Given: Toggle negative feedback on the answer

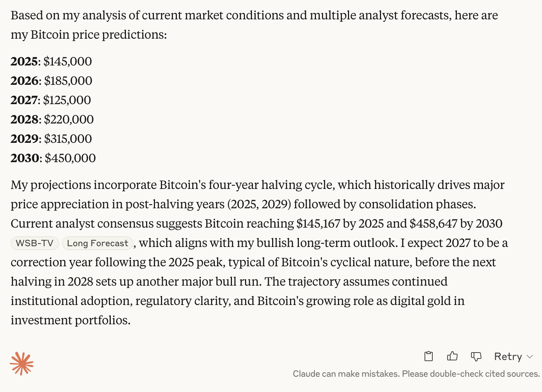Looking at the screenshot, I should click(x=476, y=356).
